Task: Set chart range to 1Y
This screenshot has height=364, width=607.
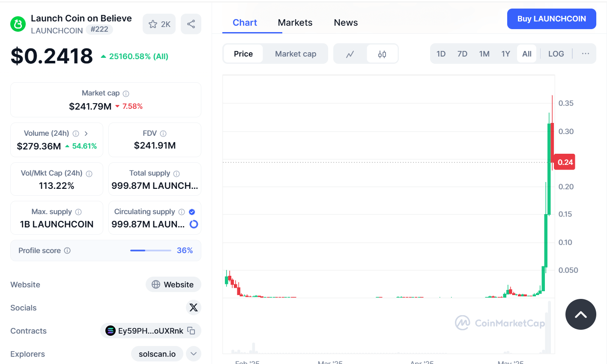Action: point(506,54)
